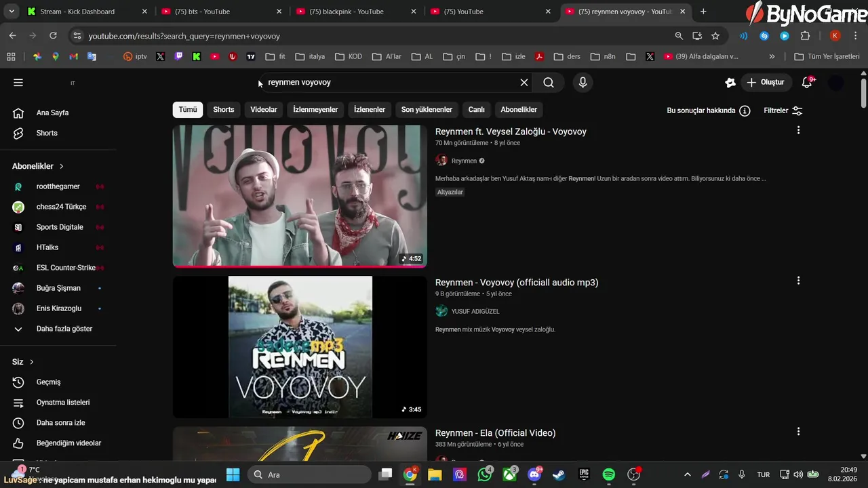Open title Reynmen - Ela (Official Video)
Viewport: 868px width, 488px height.
click(495, 433)
